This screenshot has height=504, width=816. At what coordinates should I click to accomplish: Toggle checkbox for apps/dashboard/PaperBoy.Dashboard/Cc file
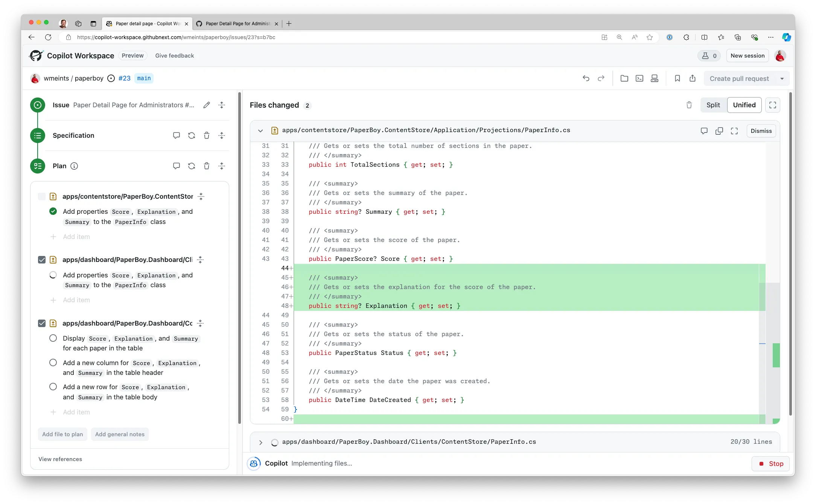pos(42,323)
